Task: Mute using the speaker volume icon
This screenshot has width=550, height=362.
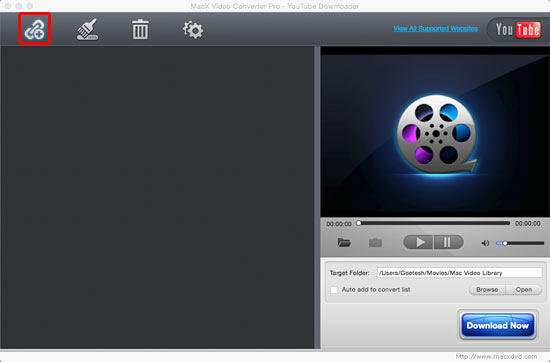Action: pos(485,243)
